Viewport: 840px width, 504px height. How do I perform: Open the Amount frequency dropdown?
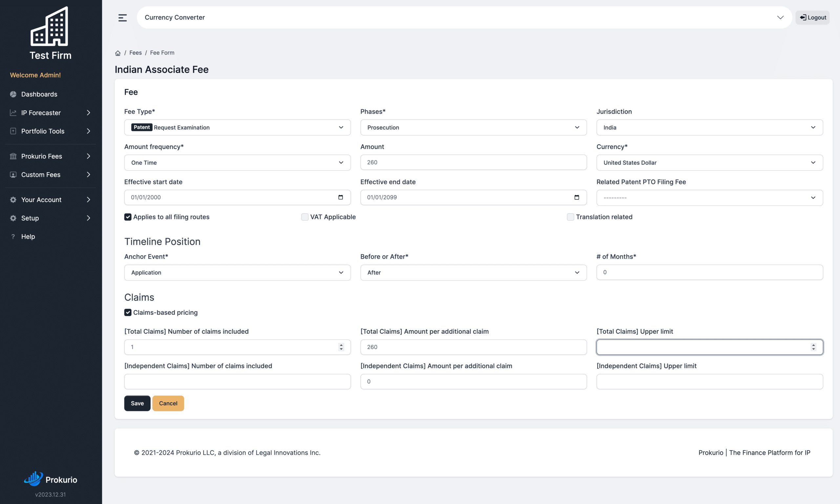[x=237, y=162]
